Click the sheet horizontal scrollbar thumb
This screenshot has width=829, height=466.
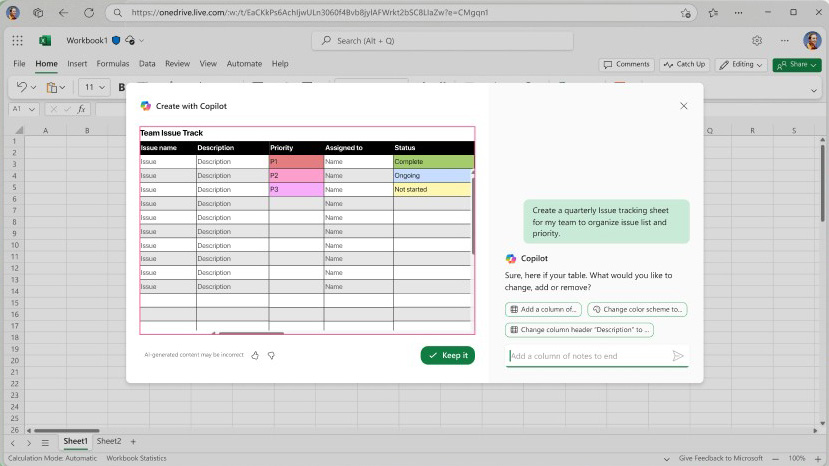(x=67, y=431)
